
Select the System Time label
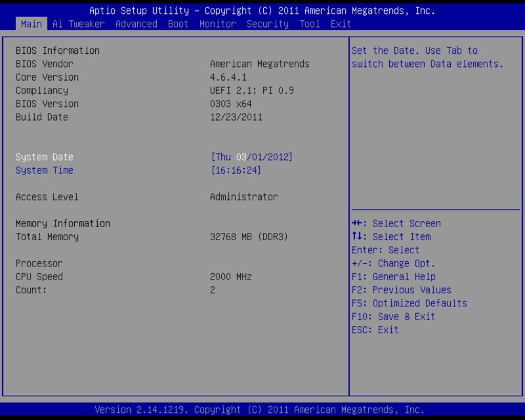click(x=45, y=171)
